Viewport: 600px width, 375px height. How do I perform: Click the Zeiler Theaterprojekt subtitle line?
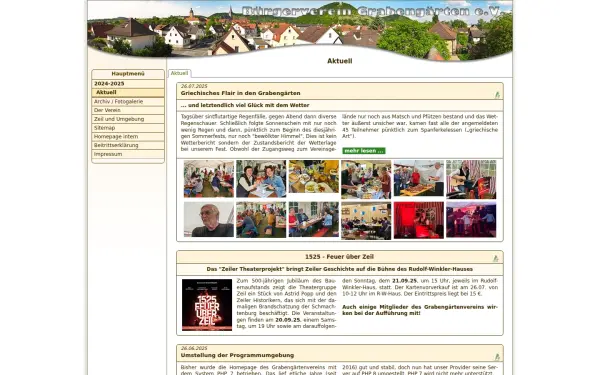click(x=339, y=269)
